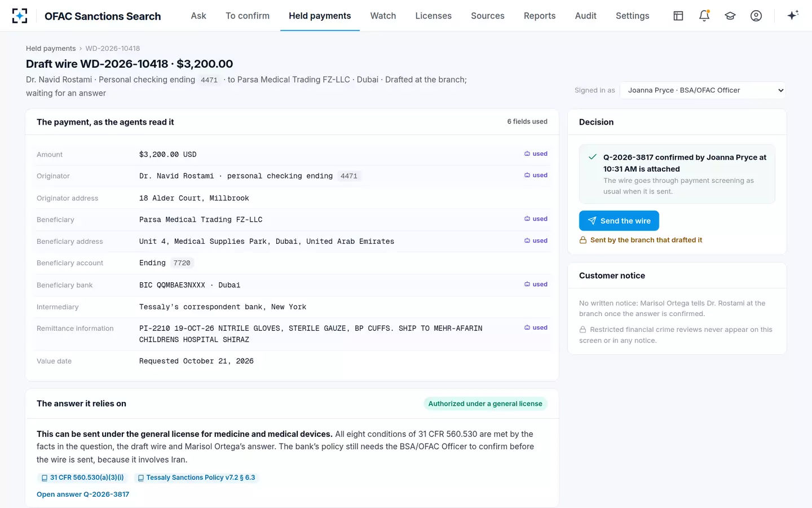Select the Held payments tab
This screenshot has height=508, width=812.
(320, 16)
